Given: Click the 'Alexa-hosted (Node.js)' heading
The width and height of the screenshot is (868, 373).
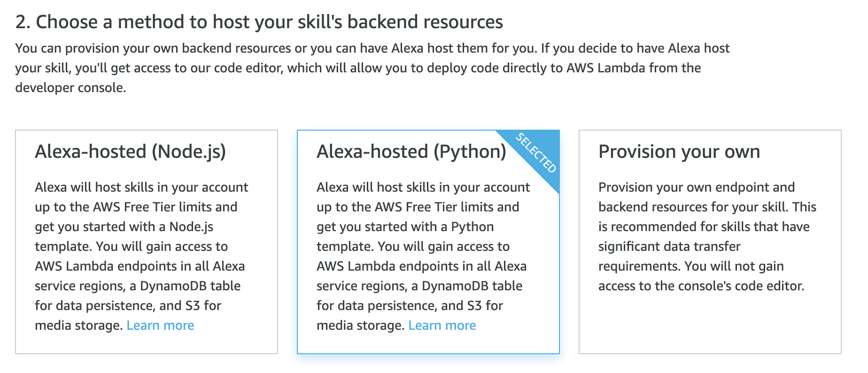Looking at the screenshot, I should pyautogui.click(x=131, y=151).
